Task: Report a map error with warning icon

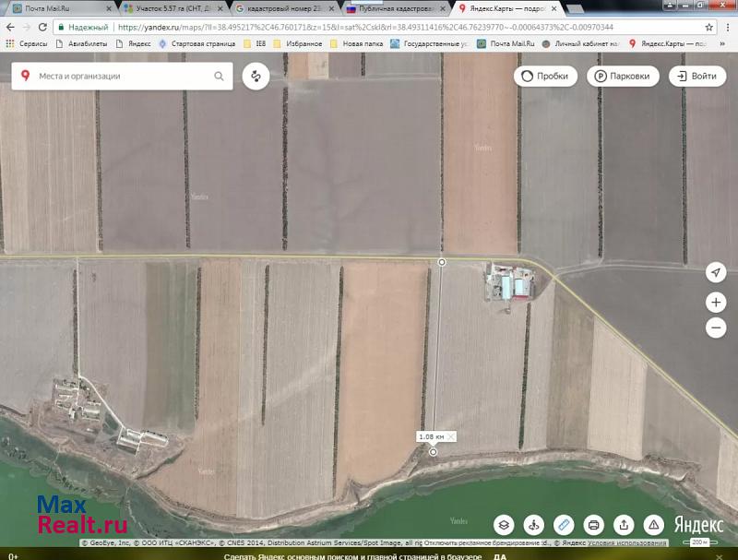Action: 653,525
